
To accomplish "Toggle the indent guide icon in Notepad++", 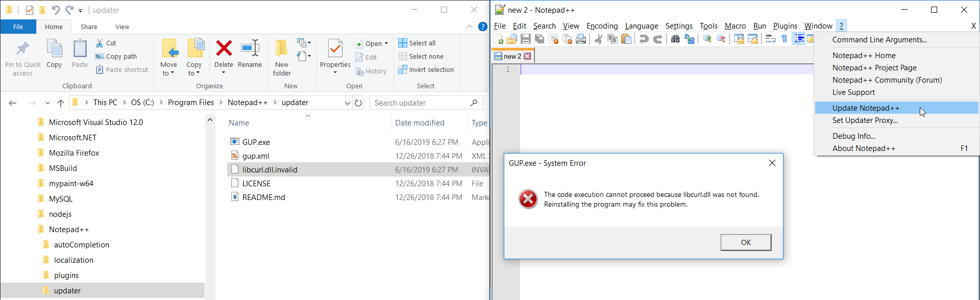I will 798,39.
